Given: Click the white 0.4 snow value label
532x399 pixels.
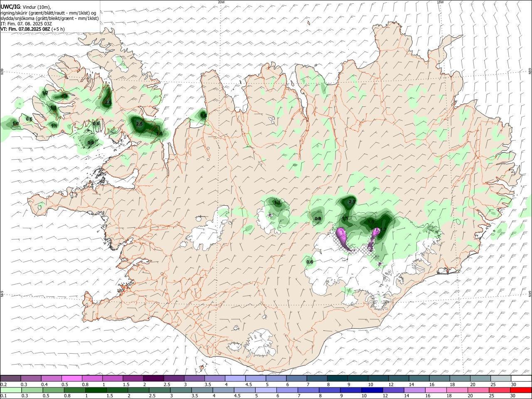Looking at the screenshot, I should (372, 241).
